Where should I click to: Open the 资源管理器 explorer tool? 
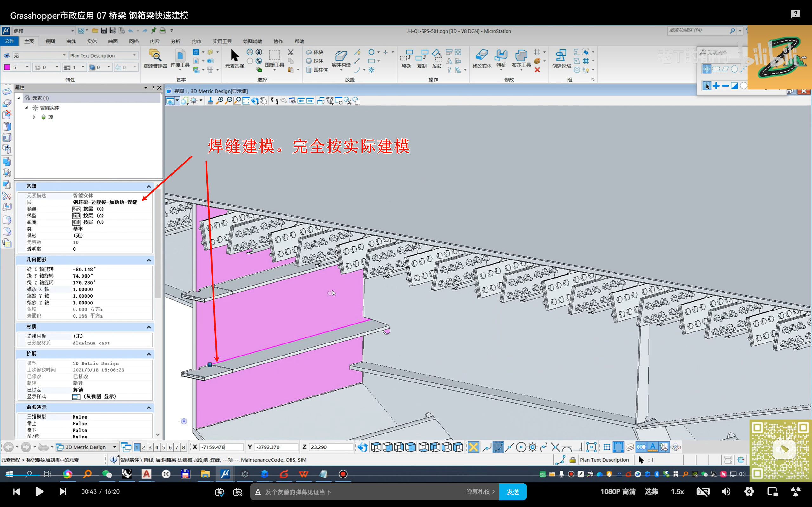tap(155, 58)
